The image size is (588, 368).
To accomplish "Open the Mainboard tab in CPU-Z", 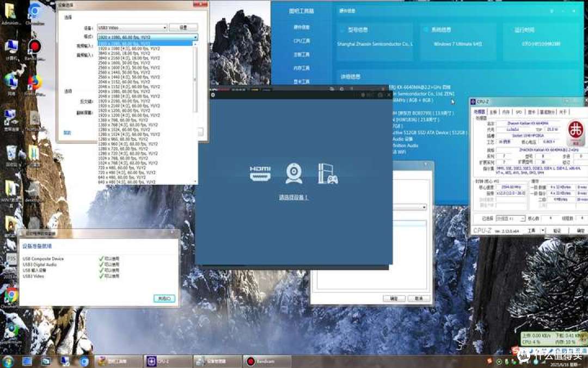I will pos(493,112).
